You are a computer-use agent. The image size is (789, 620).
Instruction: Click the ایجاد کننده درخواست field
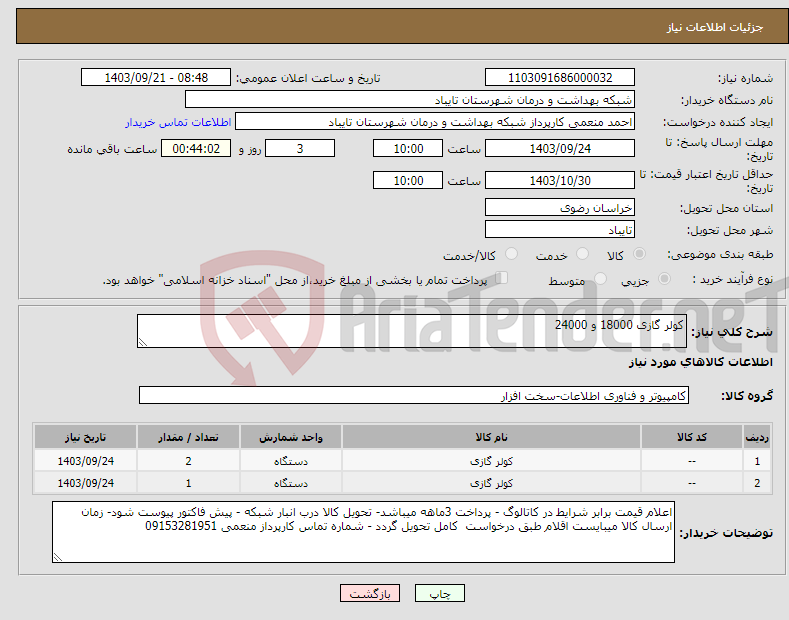[435, 121]
